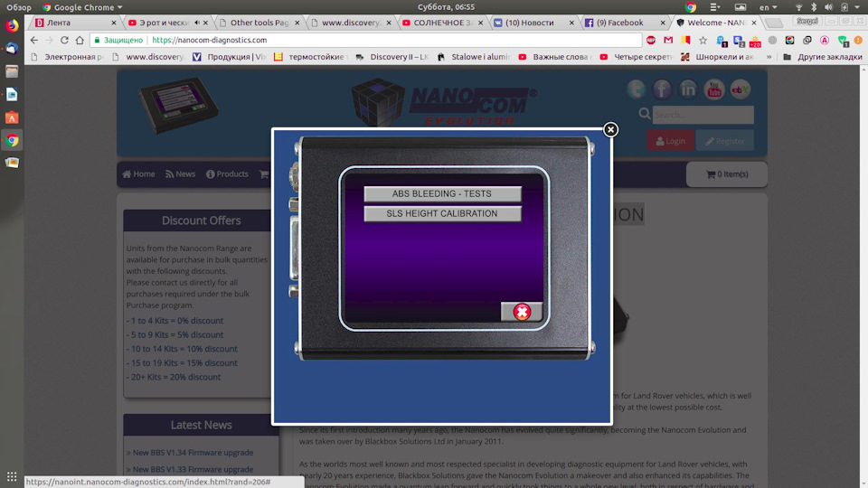Close the Лента tab
This screenshot has height=488, width=868.
(114, 23)
